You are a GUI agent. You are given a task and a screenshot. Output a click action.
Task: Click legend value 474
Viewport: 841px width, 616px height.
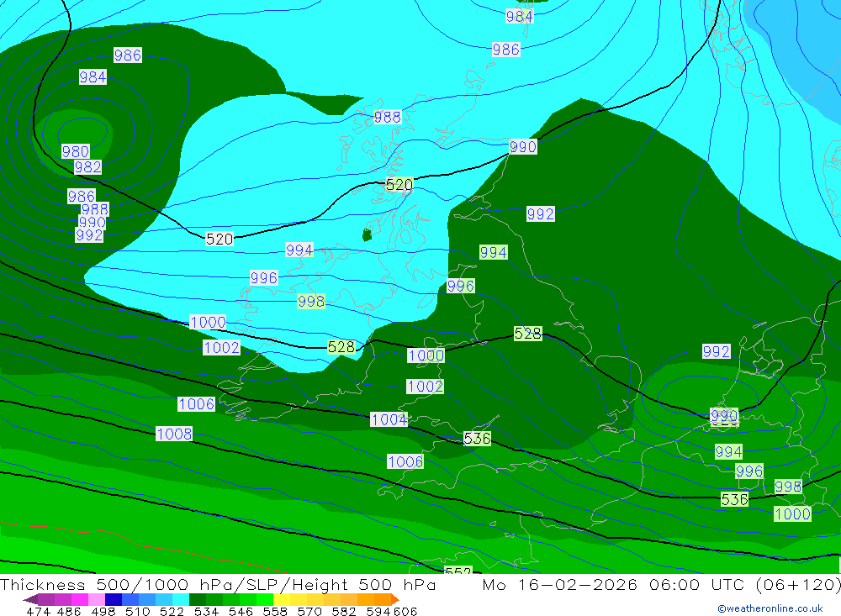coord(38,612)
